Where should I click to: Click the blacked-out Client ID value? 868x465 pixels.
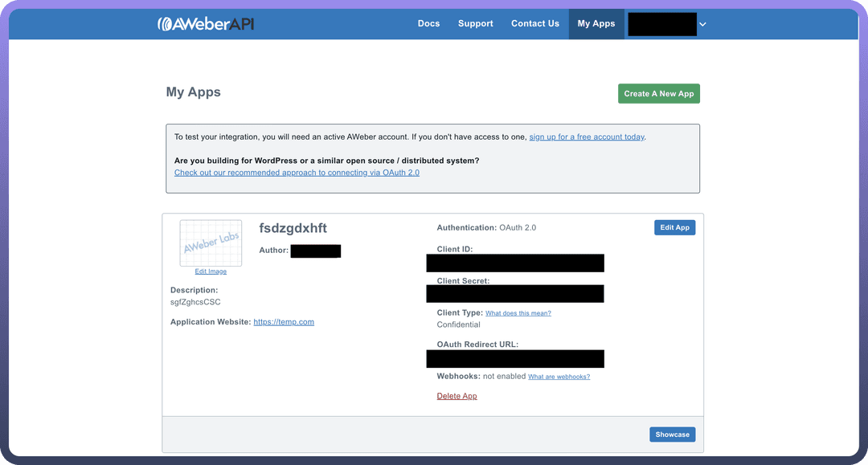(515, 263)
